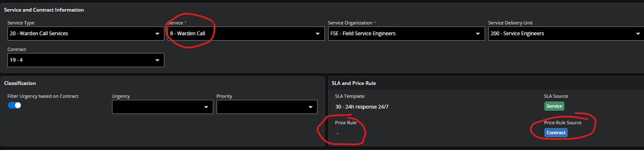Click the SLA and Price Rule panel heading
Viewport: 644px width, 150px height.
pyautogui.click(x=354, y=83)
